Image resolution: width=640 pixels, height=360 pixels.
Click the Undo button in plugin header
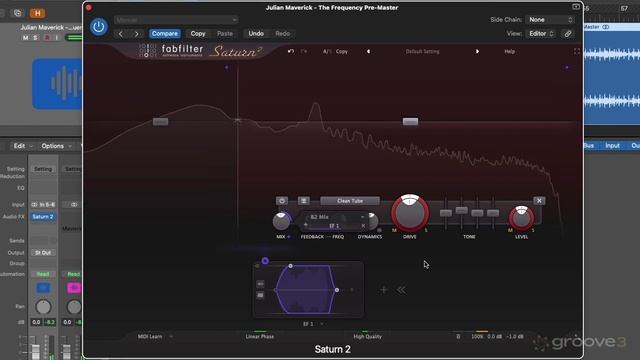[x=256, y=33]
